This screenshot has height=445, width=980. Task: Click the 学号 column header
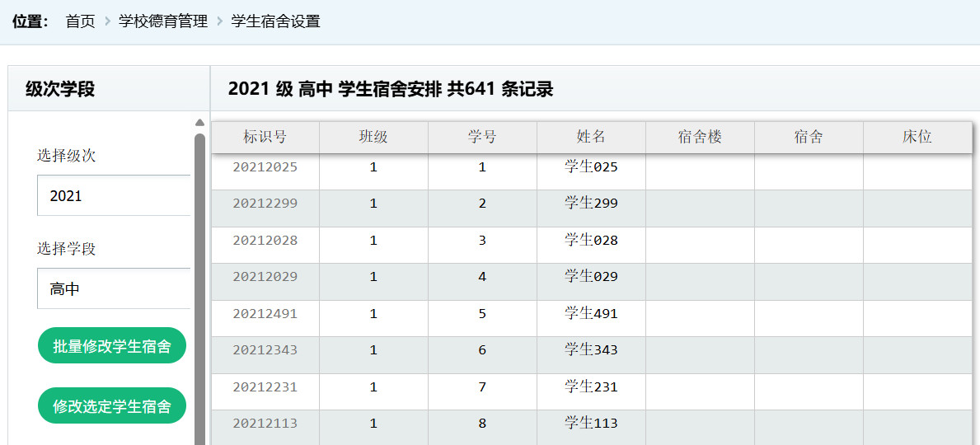[482, 138]
